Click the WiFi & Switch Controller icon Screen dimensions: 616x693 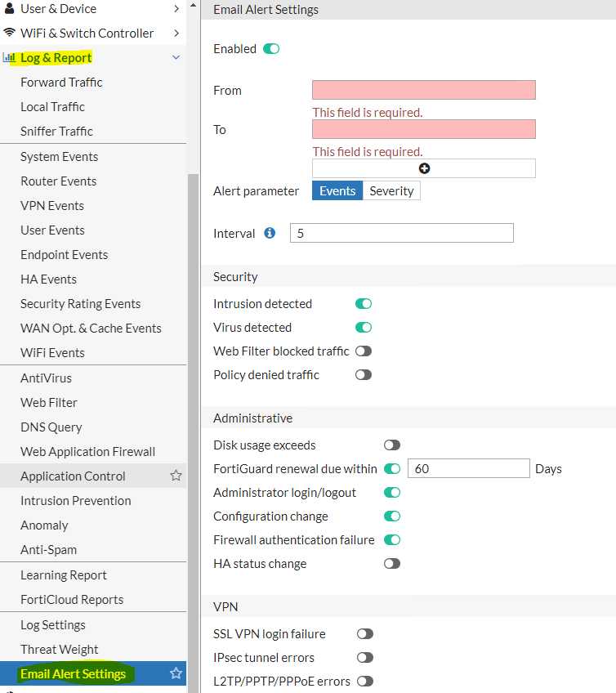(9, 33)
